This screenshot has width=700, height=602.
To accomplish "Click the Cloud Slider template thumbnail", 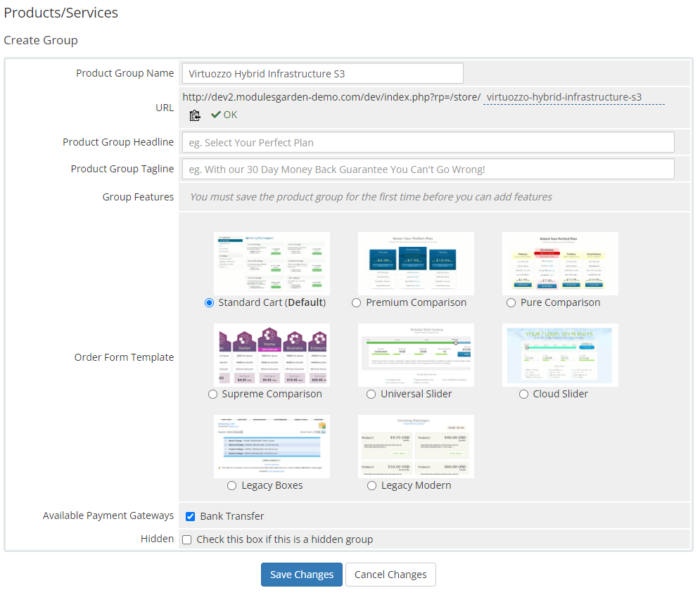I will (x=560, y=355).
